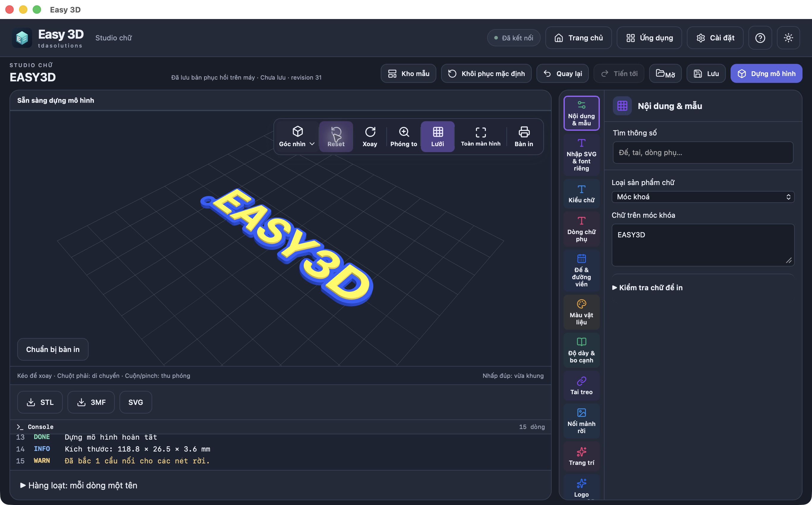This screenshot has height=505, width=812.
Task: Click the Xoay rotate icon
Action: (x=369, y=137)
